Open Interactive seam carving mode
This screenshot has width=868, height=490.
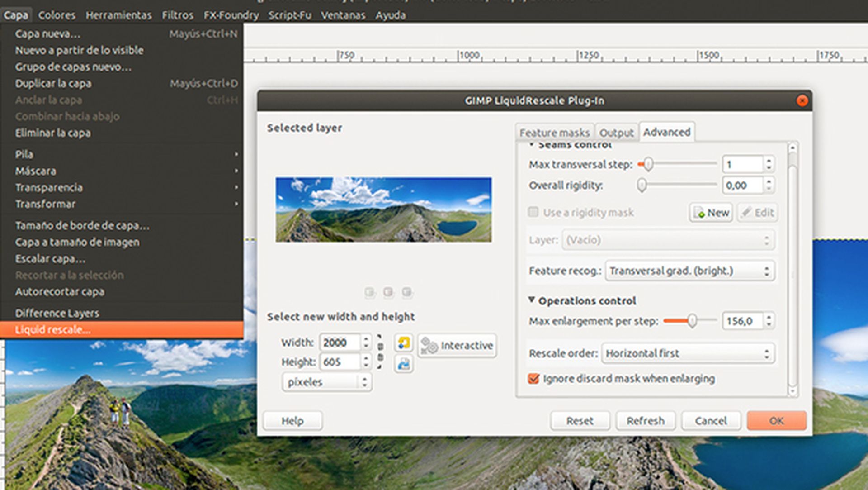(x=457, y=345)
